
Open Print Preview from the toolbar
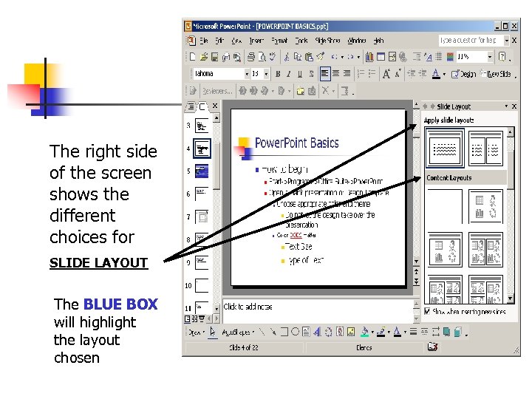click(x=262, y=57)
